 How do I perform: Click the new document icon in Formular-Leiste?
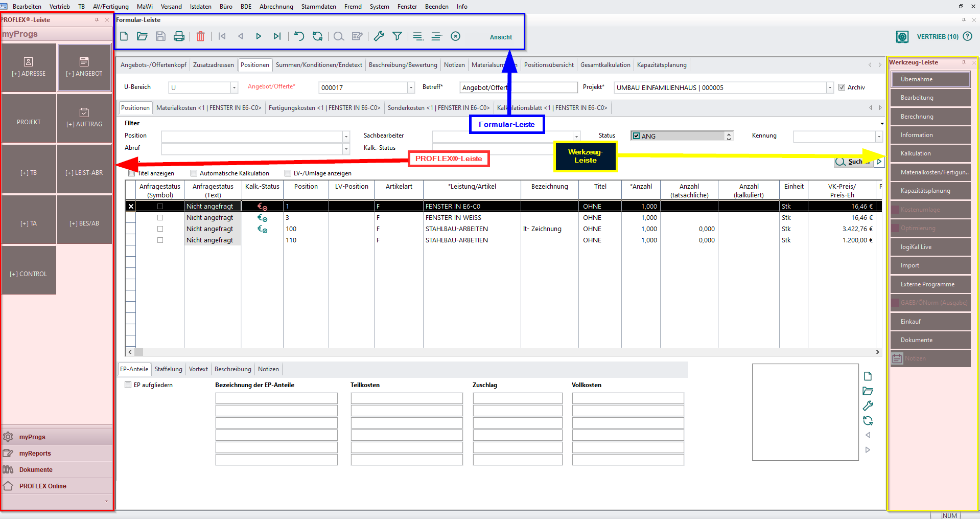pos(124,36)
